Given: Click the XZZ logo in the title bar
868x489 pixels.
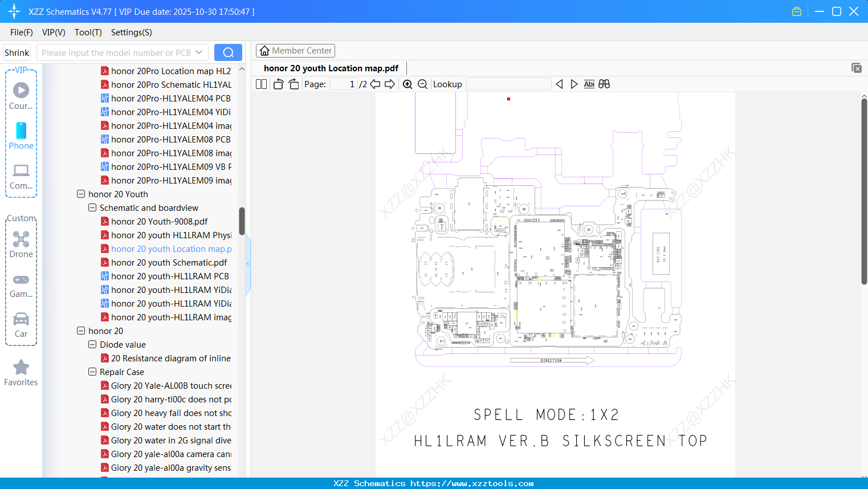Looking at the screenshot, I should 14,11.
